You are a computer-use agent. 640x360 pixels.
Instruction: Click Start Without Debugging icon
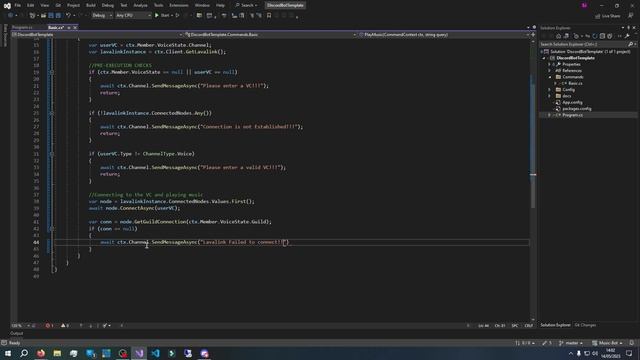(178, 16)
